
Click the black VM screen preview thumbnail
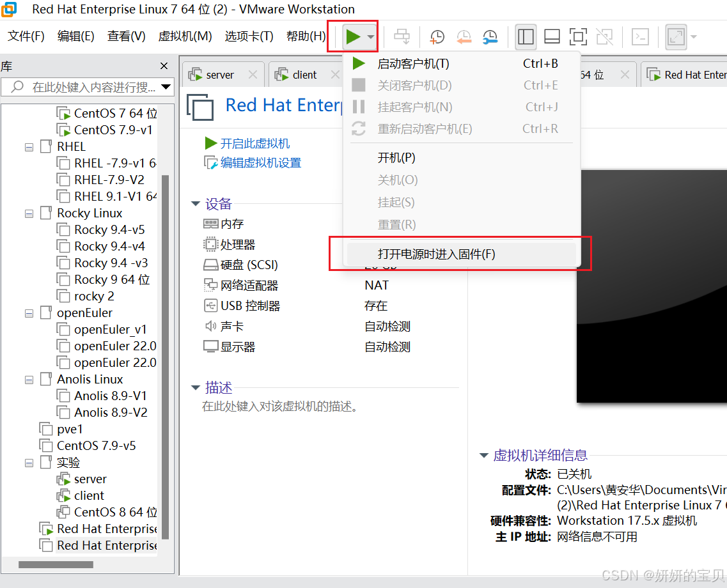[652, 286]
